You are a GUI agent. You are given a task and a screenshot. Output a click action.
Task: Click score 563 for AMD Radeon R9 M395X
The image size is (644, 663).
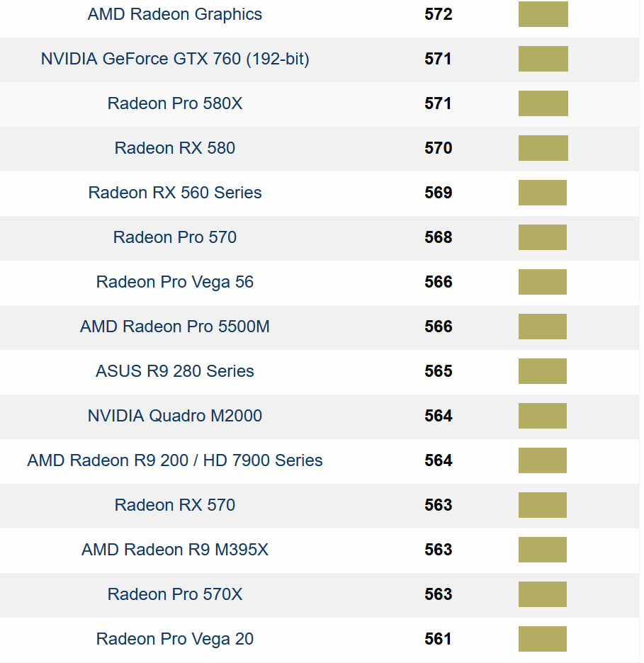(439, 550)
